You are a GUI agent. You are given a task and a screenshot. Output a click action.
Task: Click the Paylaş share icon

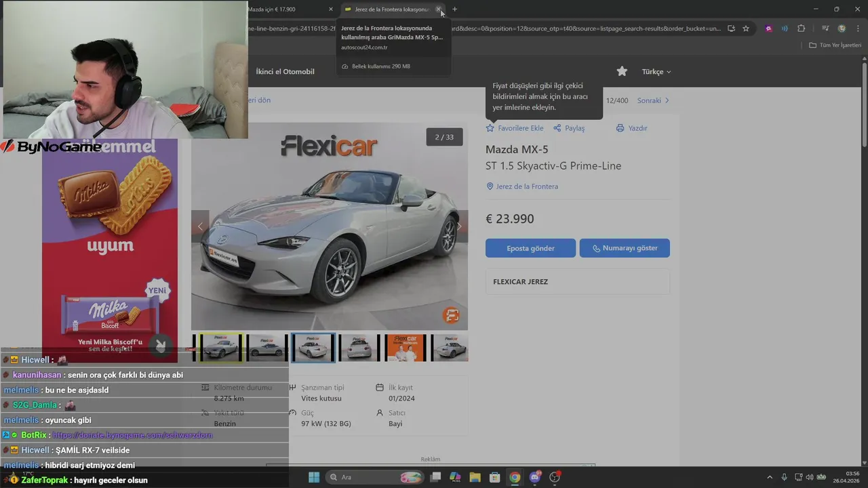point(557,128)
